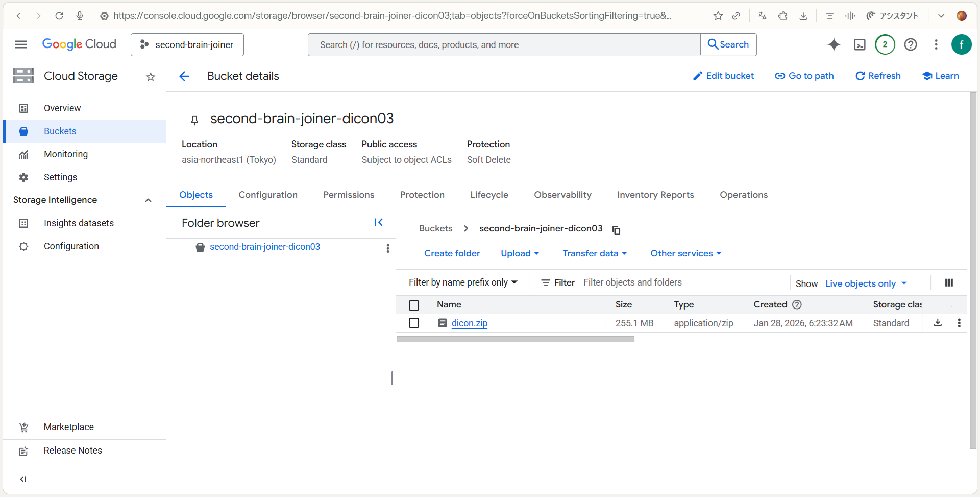Switch to the Lifecycle tab
The width and height of the screenshot is (980, 497).
pos(489,195)
